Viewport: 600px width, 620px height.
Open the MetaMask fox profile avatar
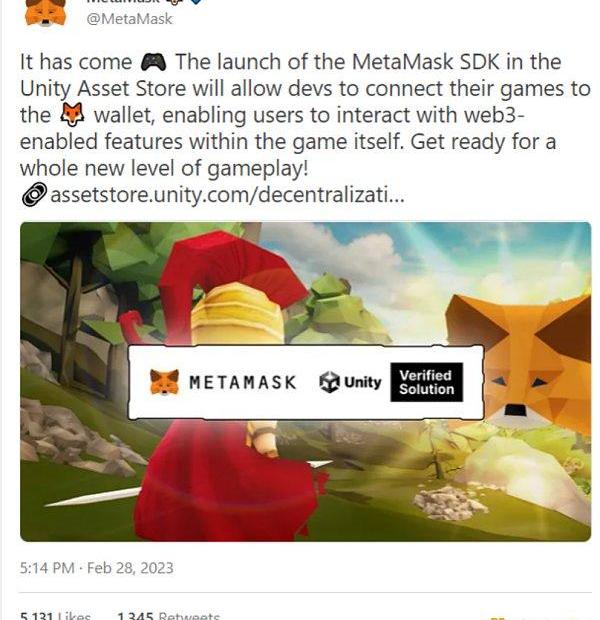tap(45, 12)
